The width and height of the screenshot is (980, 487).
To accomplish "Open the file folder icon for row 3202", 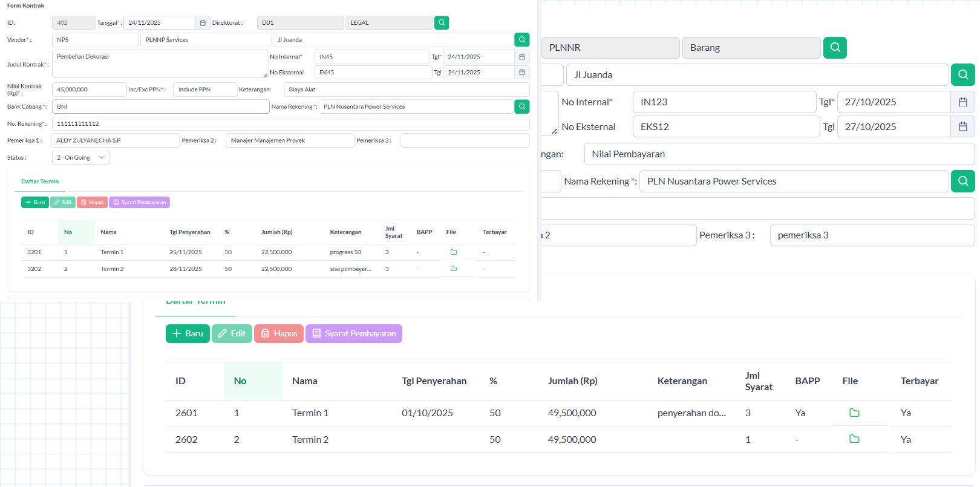I will 454,269.
